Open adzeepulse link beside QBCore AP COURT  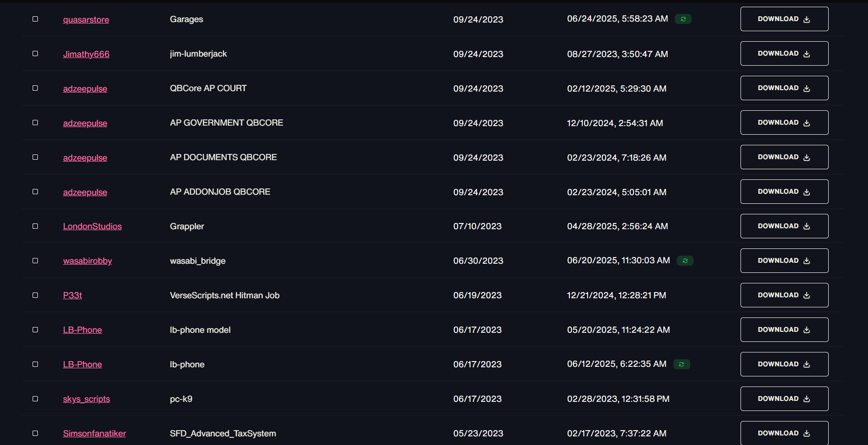85,89
